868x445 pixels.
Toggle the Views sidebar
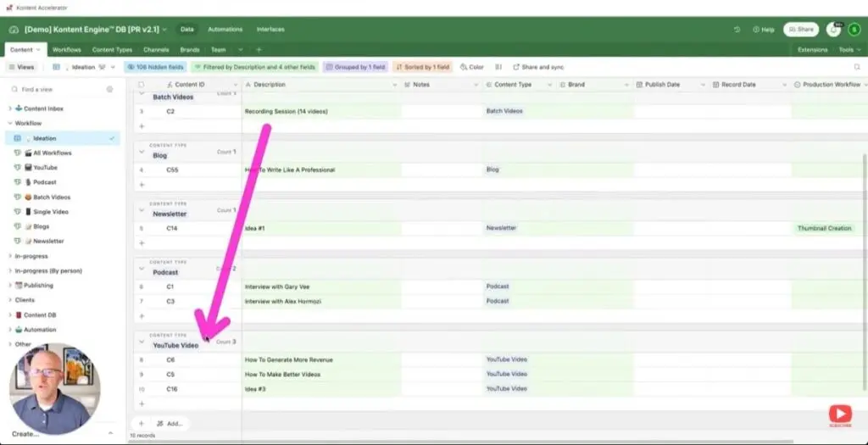click(22, 67)
